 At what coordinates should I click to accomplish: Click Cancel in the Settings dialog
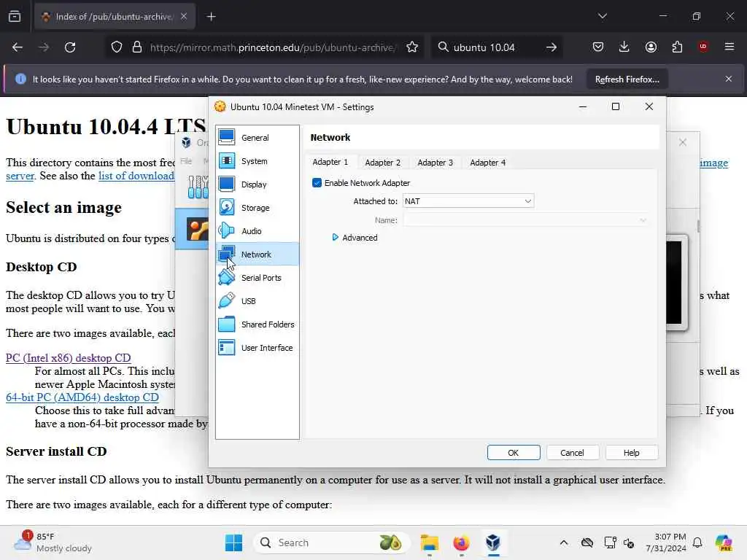572,452
